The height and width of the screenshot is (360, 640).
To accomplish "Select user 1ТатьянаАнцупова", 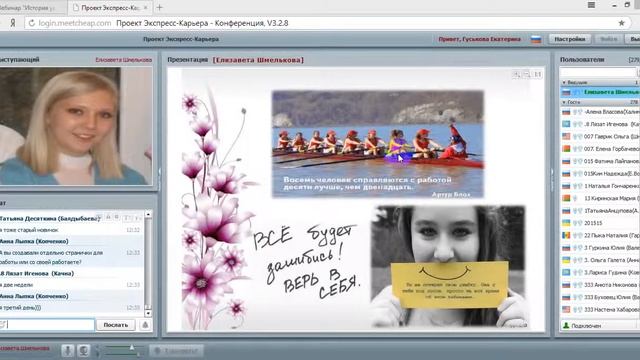I will 600,211.
